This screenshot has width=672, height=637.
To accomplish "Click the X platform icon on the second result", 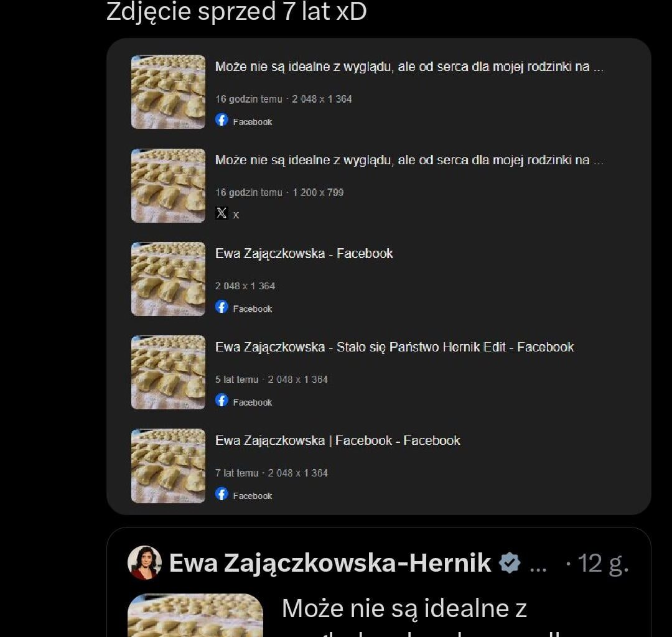I will coord(222,213).
